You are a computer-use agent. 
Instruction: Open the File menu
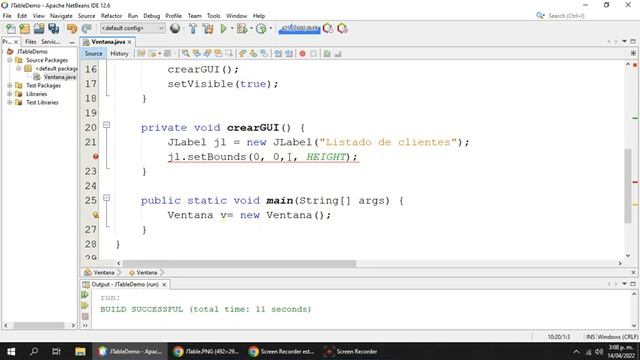pos(7,16)
